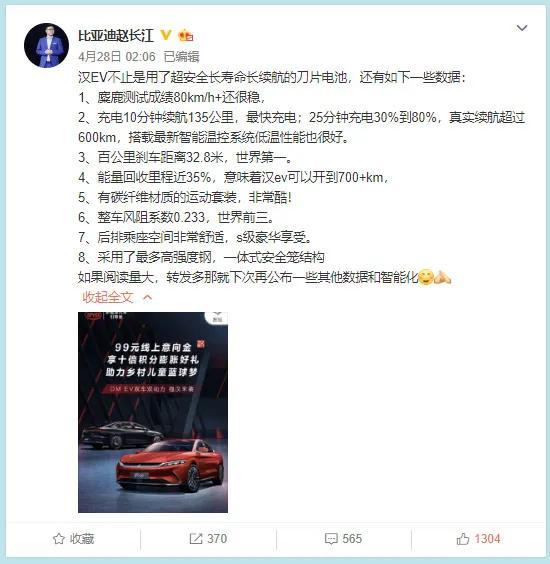
Task: Open the 比亚迪赵长江 username link
Action: [x=116, y=35]
